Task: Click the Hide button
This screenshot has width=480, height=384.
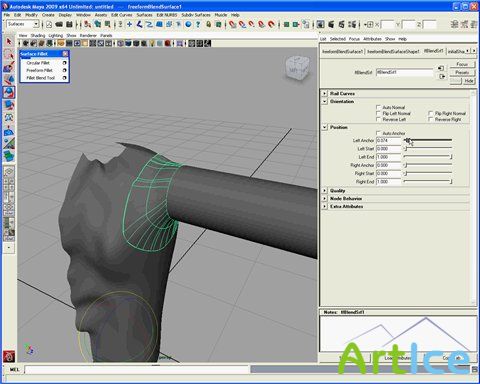Action: tap(469, 81)
